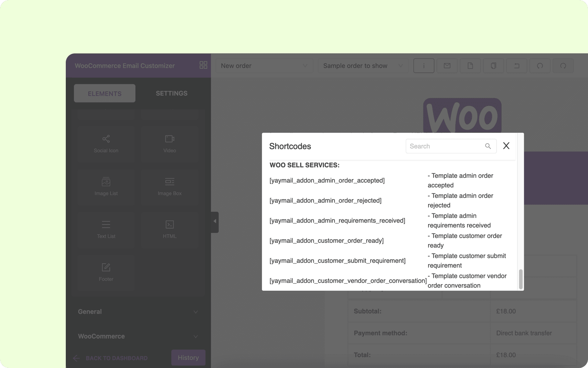Viewport: 588px width, 368px height.
Task: Open the Sample order to show dropdown
Action: click(363, 66)
